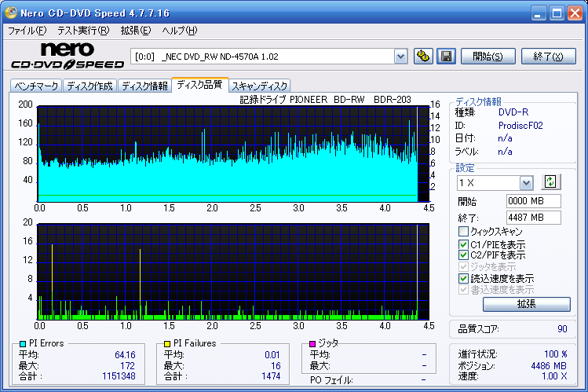
Task: Switch to the ベンチマーク tab
Action: pyautogui.click(x=36, y=86)
